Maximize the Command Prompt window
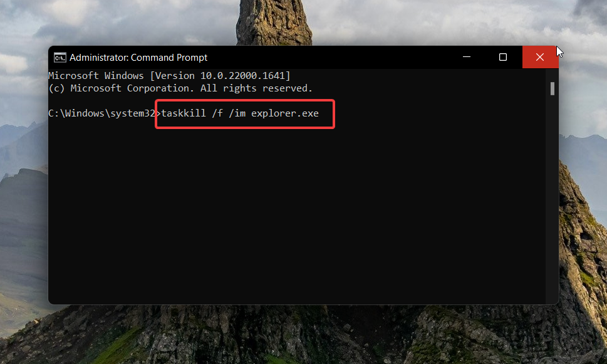 [x=503, y=56]
